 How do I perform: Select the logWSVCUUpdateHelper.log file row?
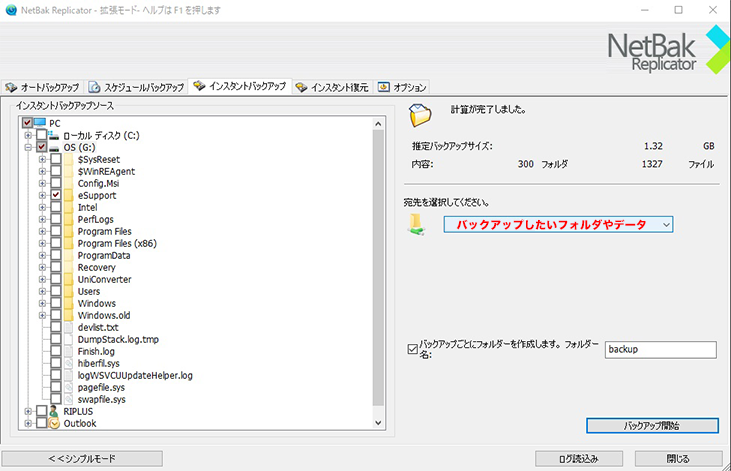click(x=135, y=375)
